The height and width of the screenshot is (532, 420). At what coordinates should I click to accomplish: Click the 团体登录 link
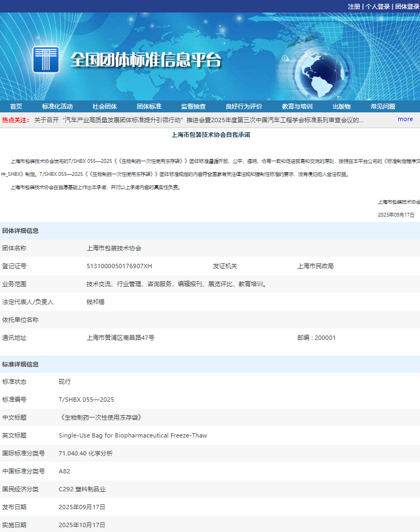coord(407,7)
